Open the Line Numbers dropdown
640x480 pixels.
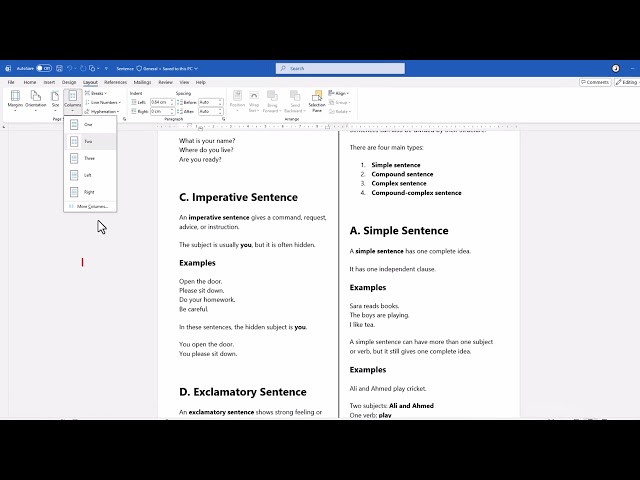coord(103,102)
